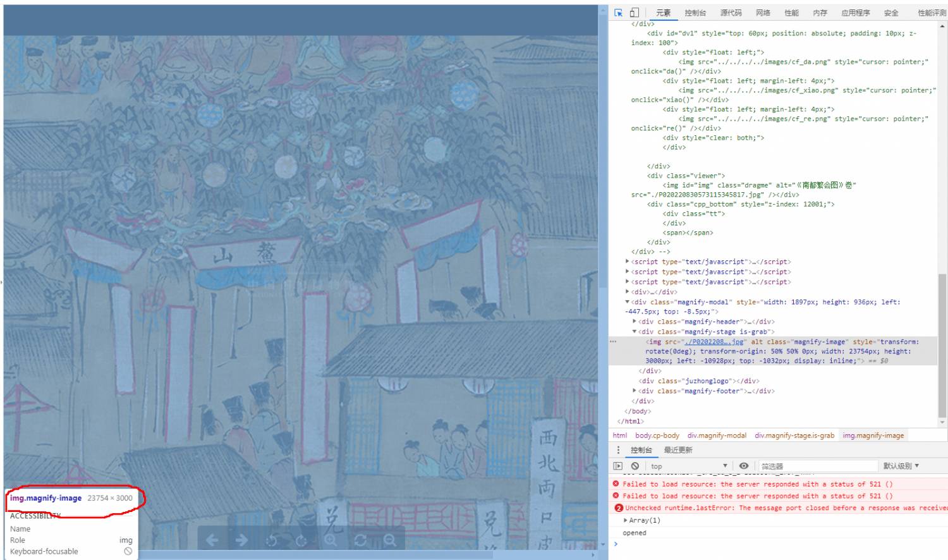Reset image with the refresh arrows icon

tap(360, 540)
